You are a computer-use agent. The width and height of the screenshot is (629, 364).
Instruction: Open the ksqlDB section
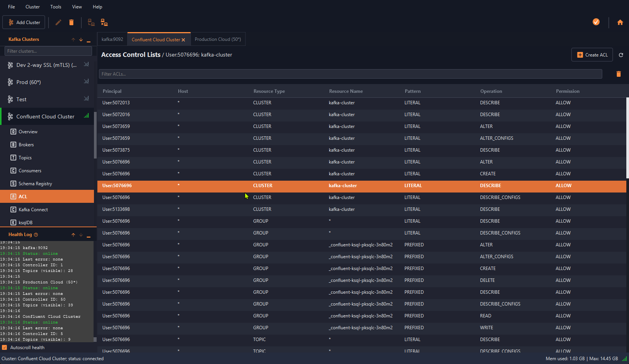[x=47, y=222]
